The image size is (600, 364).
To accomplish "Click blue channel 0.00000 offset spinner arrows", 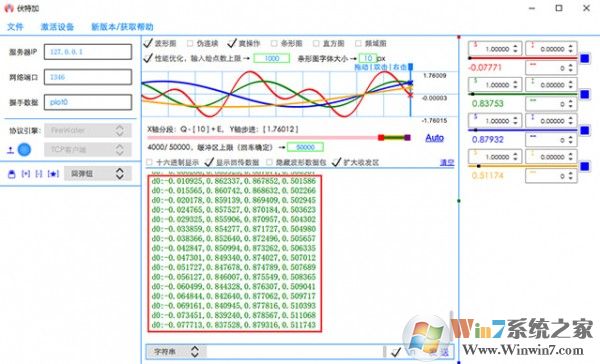I will [571, 121].
